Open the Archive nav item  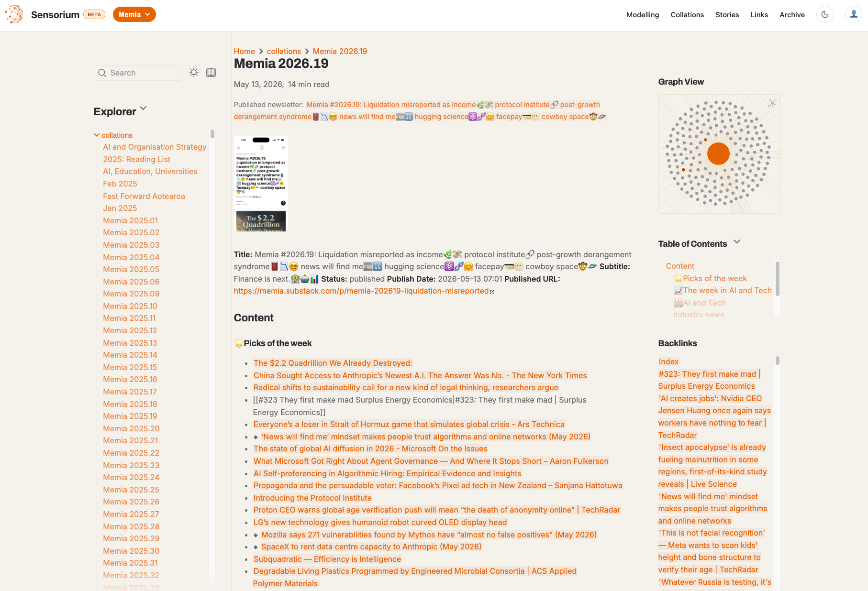(792, 15)
